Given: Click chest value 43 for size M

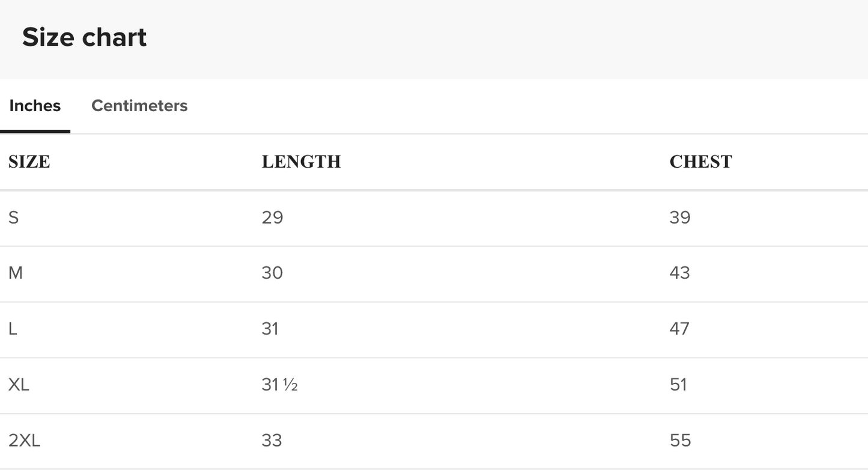Looking at the screenshot, I should [680, 273].
